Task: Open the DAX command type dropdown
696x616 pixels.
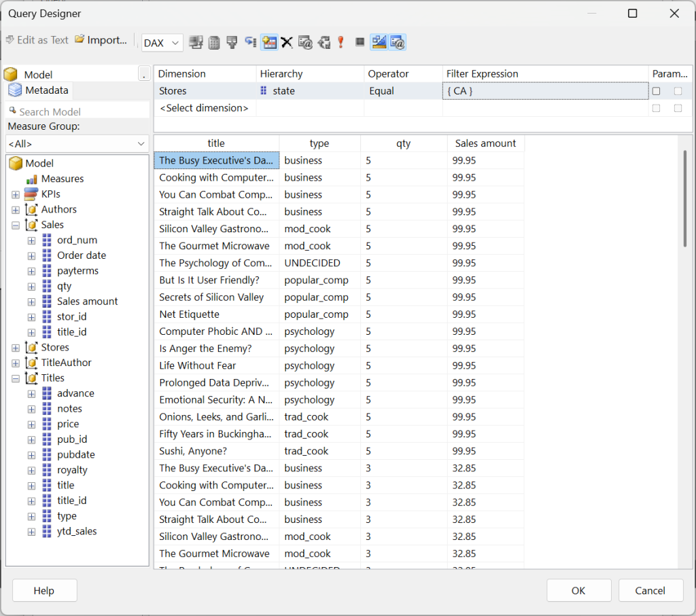Action: (162, 43)
